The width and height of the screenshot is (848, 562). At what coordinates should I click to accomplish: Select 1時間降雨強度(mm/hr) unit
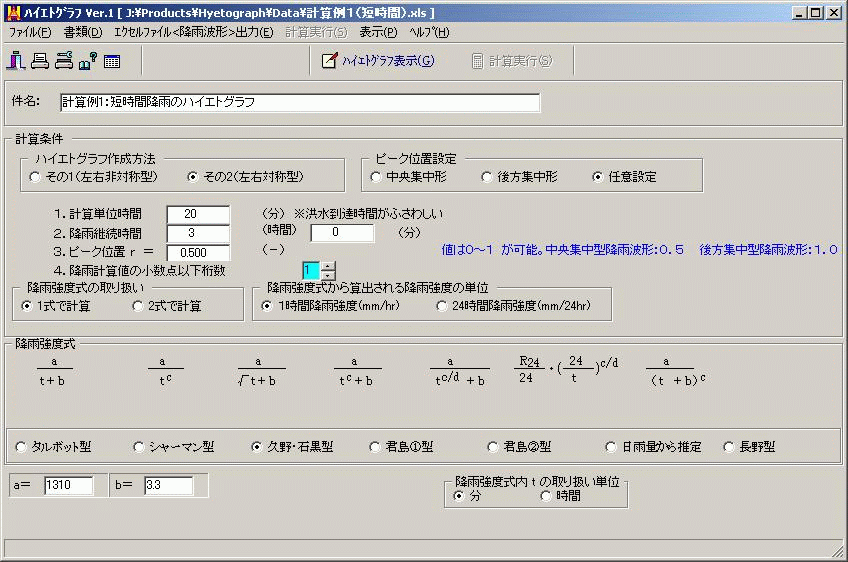click(x=330, y=306)
